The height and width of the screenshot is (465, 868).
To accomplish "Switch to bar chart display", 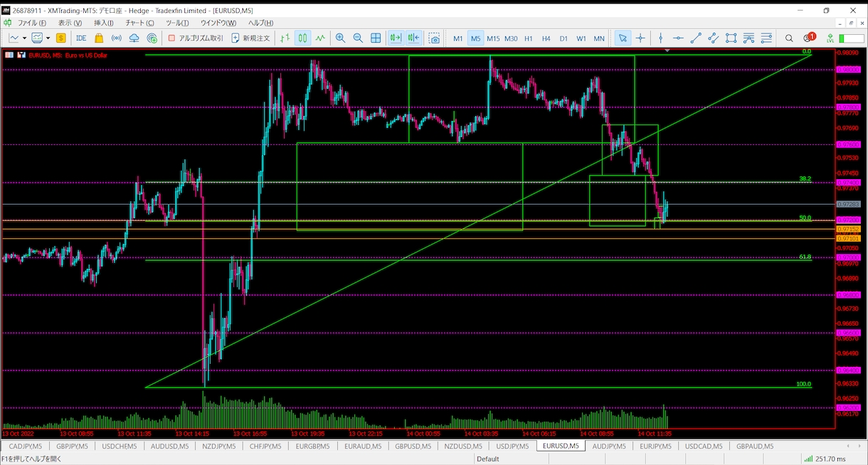I will 285,38.
